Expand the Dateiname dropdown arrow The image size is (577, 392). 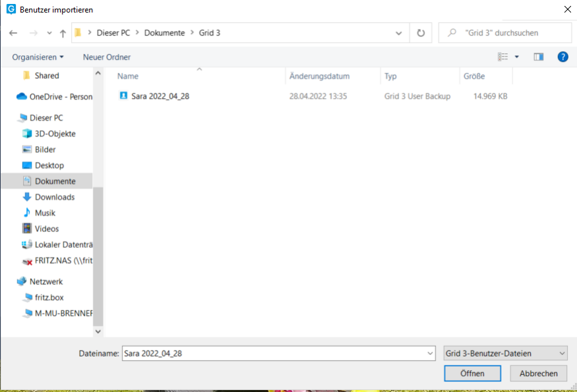(430, 353)
